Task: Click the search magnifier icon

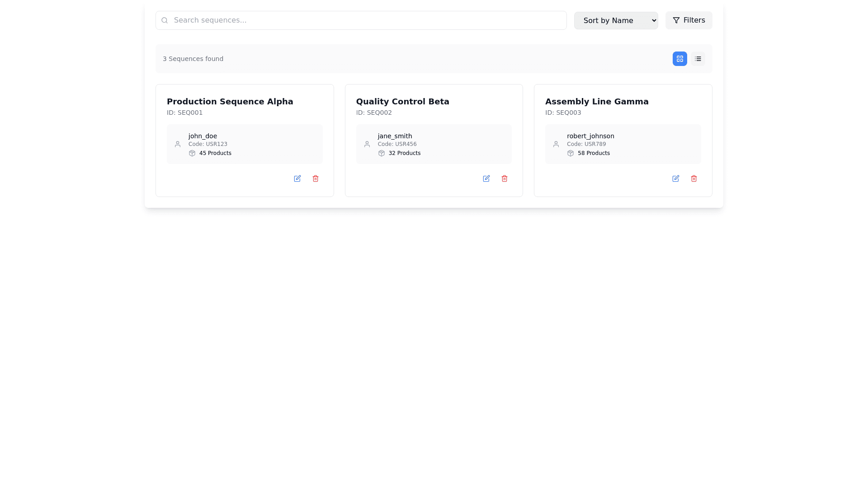Action: point(165,20)
